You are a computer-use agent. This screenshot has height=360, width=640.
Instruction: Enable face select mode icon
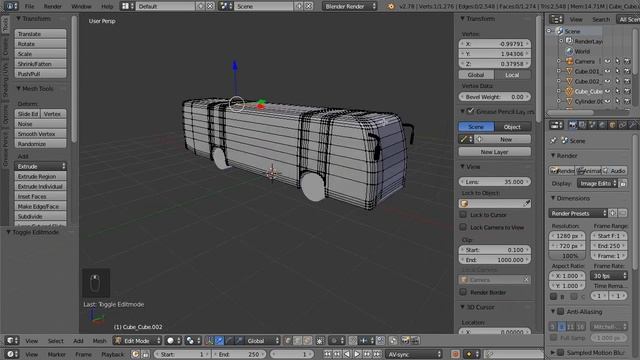pyautogui.click(x=307, y=340)
